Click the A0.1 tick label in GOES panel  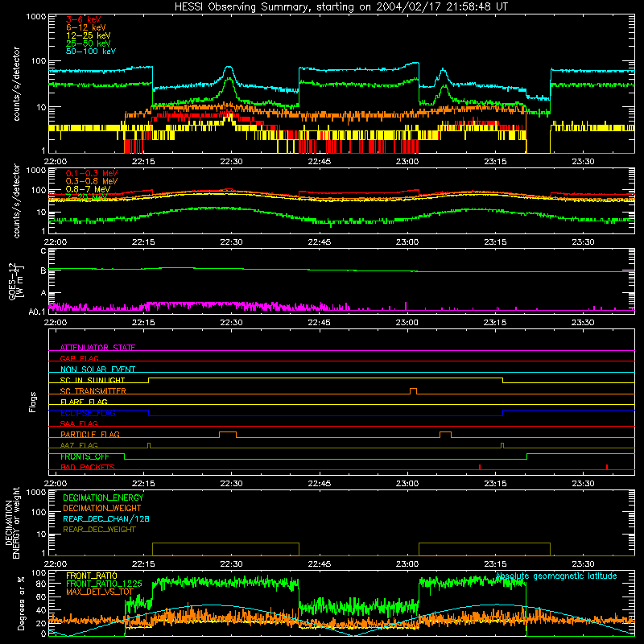(x=37, y=312)
